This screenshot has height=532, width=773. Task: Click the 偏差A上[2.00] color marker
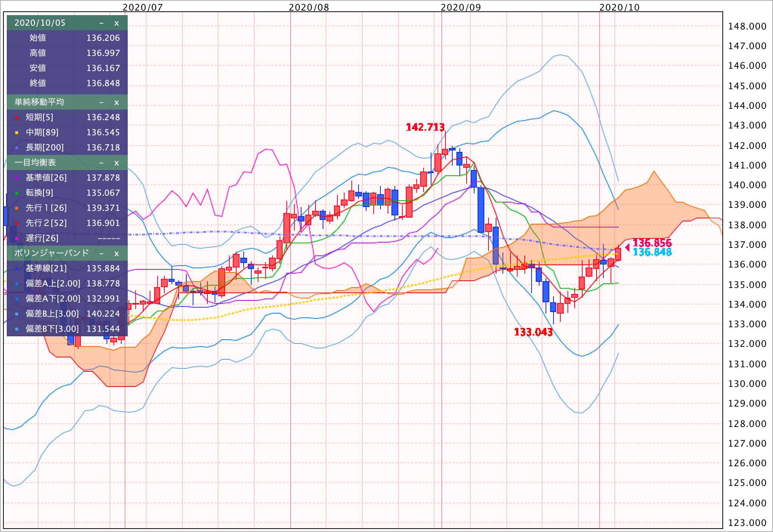click(17, 284)
